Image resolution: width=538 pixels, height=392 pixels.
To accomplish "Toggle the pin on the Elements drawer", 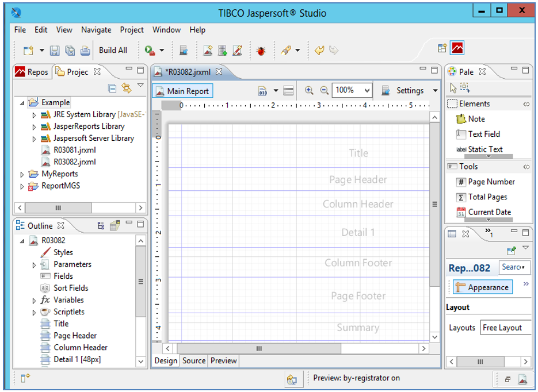I will pos(526,104).
